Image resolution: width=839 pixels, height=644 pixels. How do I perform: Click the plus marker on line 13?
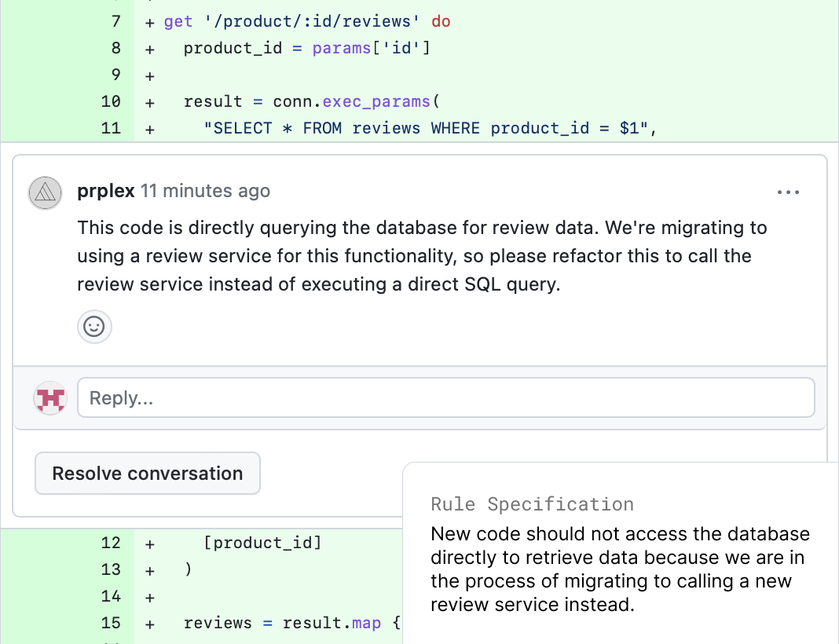click(x=149, y=570)
